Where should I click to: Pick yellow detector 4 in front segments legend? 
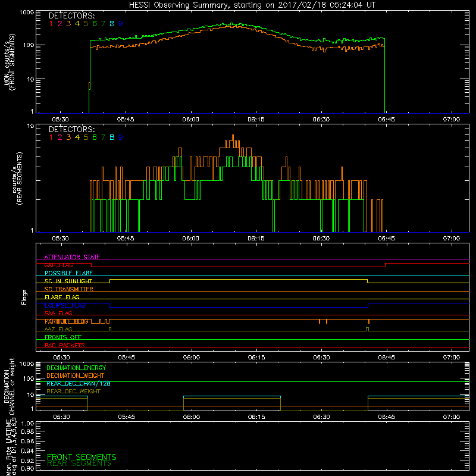pyautogui.click(x=77, y=24)
